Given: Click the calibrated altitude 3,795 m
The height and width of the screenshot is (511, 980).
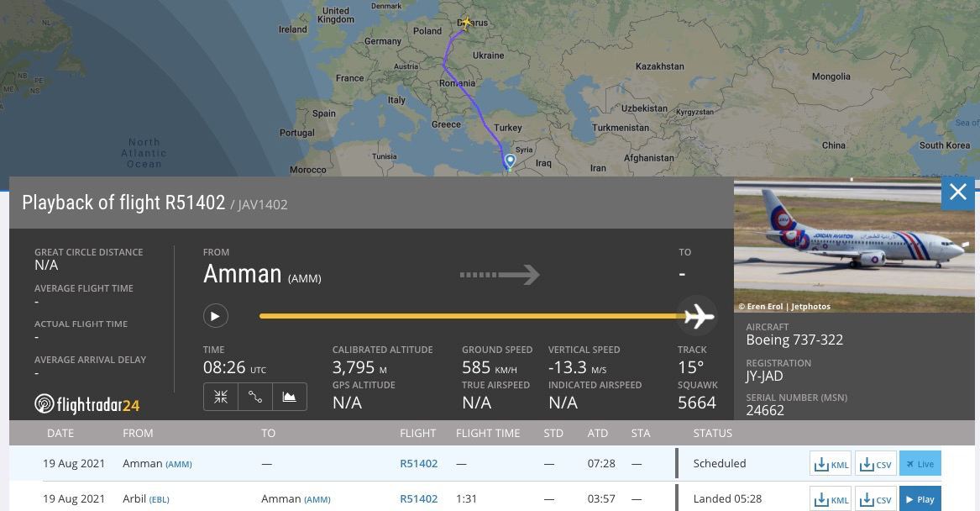Looking at the screenshot, I should [x=359, y=368].
